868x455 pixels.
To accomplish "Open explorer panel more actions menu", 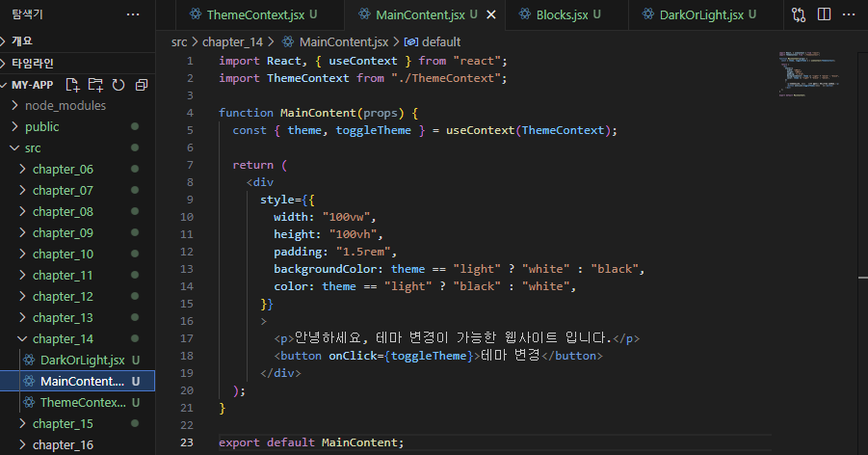I will coord(133,14).
